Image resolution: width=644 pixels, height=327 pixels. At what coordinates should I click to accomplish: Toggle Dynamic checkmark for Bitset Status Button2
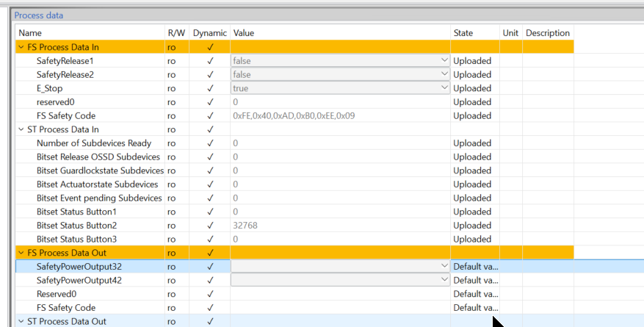[210, 225]
